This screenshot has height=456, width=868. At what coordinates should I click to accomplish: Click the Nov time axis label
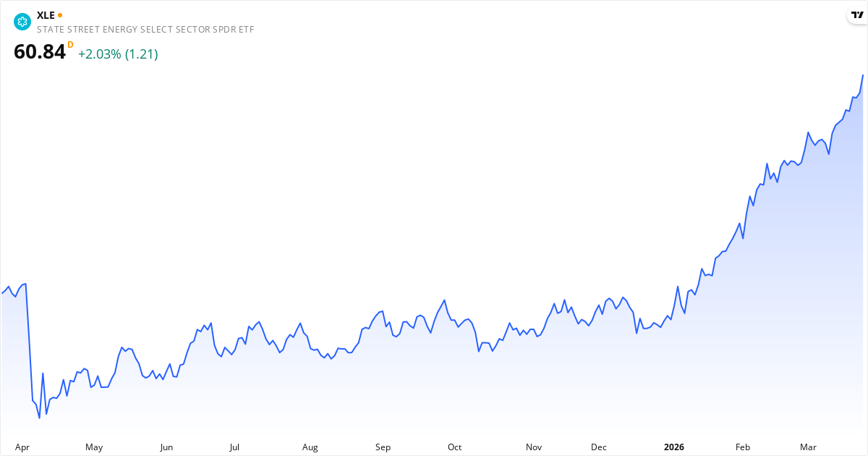click(534, 447)
